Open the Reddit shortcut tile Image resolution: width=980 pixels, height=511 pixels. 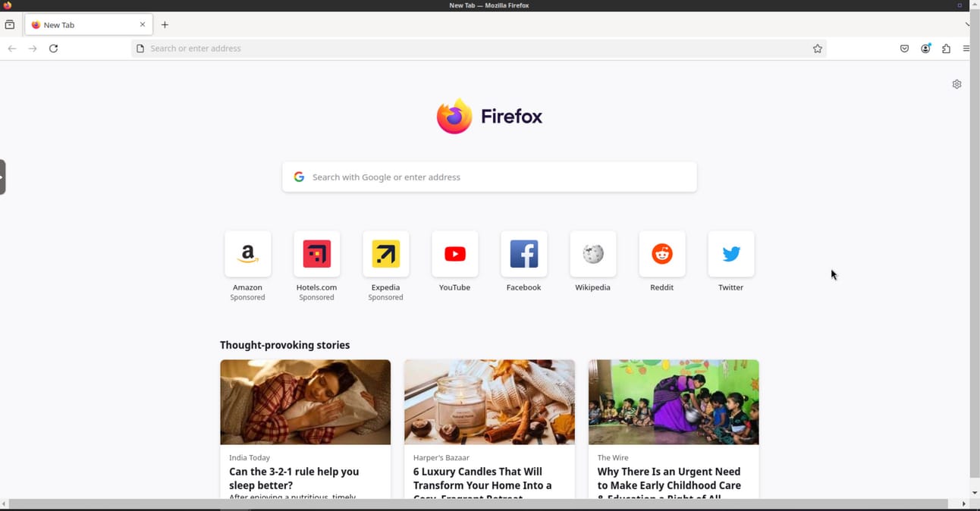tap(661, 254)
